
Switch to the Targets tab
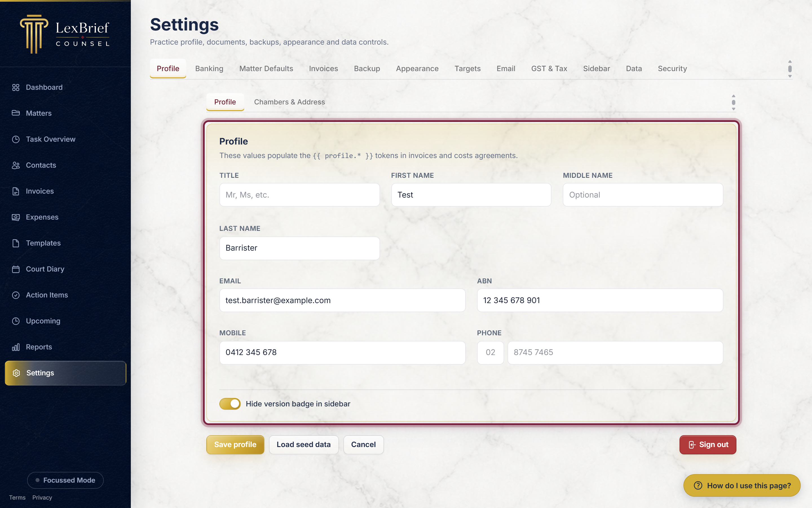click(467, 69)
